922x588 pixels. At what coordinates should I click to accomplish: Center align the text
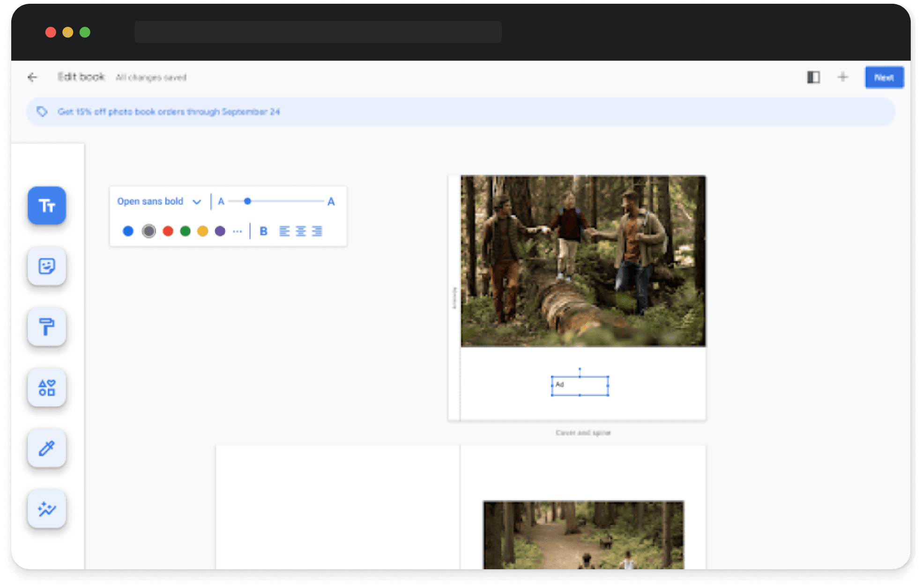tap(301, 231)
